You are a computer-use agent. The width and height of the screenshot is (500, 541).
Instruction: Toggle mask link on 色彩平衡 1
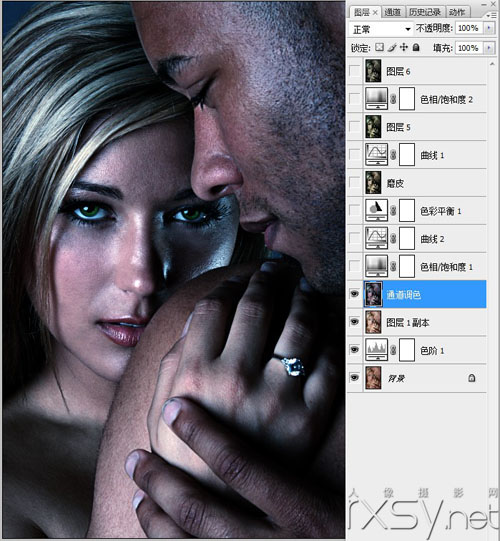[x=393, y=211]
